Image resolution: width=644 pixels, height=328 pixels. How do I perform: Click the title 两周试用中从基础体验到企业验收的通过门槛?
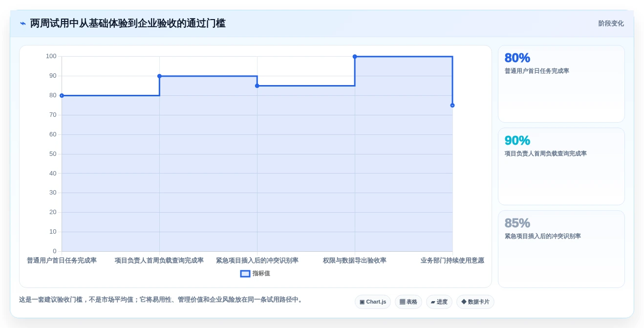128,23
